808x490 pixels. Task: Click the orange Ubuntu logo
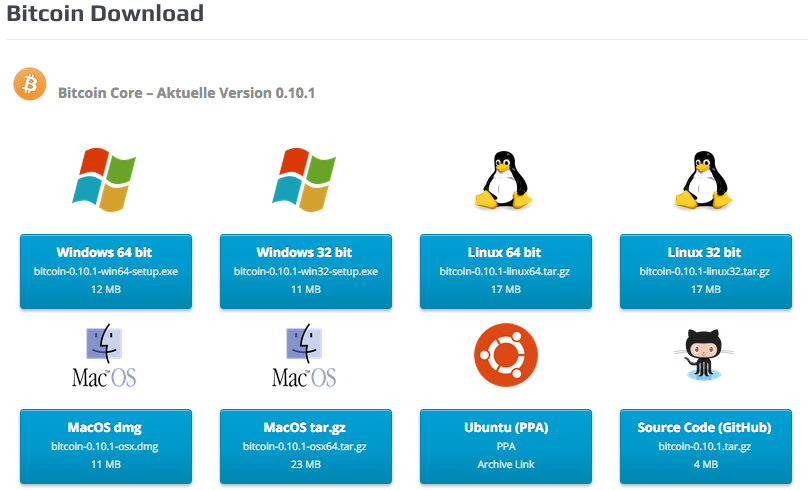tap(506, 355)
